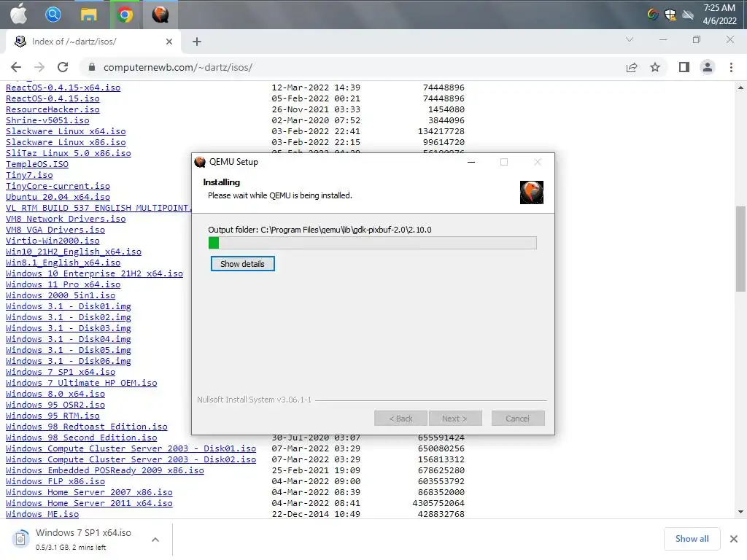The image size is (747, 560).
Task: Open the Windows_ME.iso link
Action: coord(42,515)
